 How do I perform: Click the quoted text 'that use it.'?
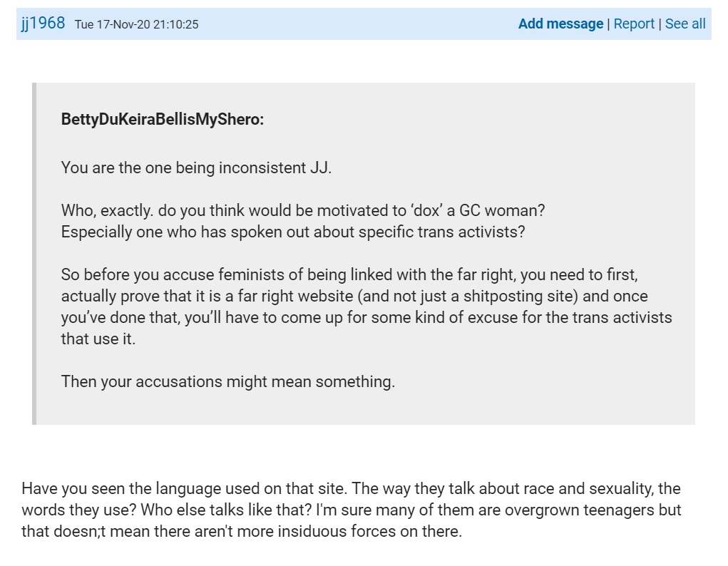click(x=98, y=339)
